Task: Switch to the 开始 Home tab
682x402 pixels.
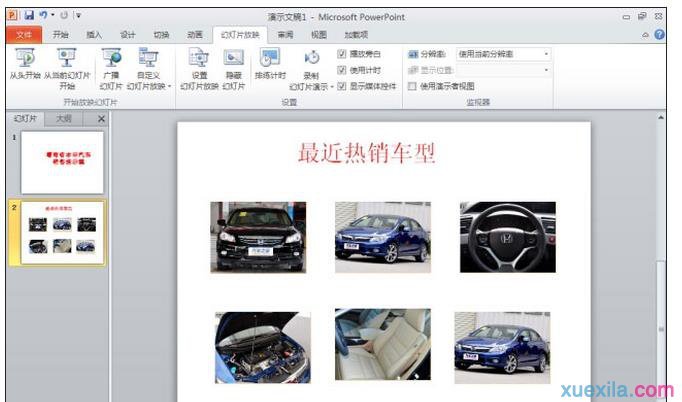Action: point(60,35)
